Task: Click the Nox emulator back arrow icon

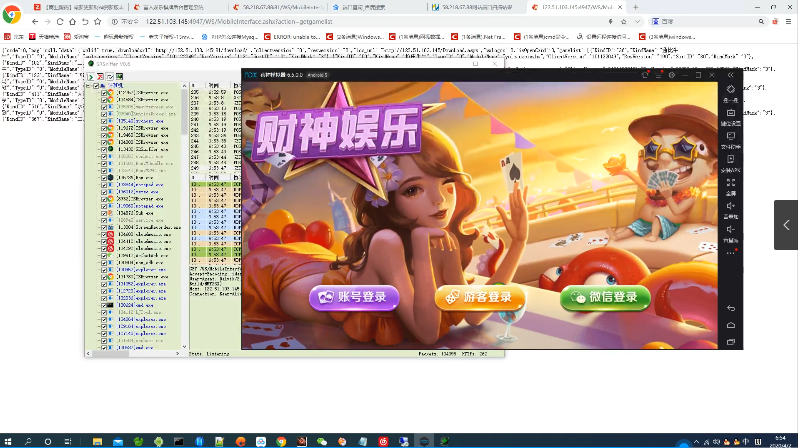Action: 730,308
